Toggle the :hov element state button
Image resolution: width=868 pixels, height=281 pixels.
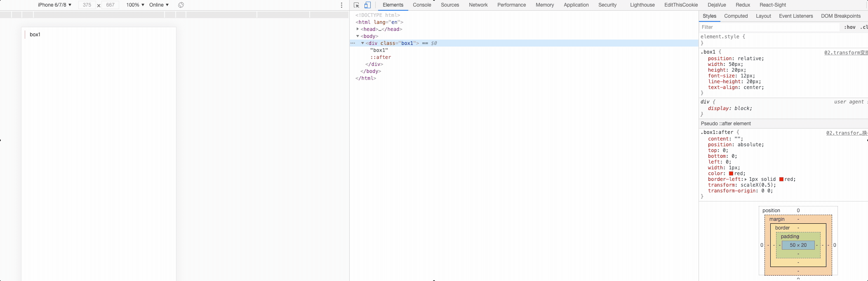click(849, 27)
